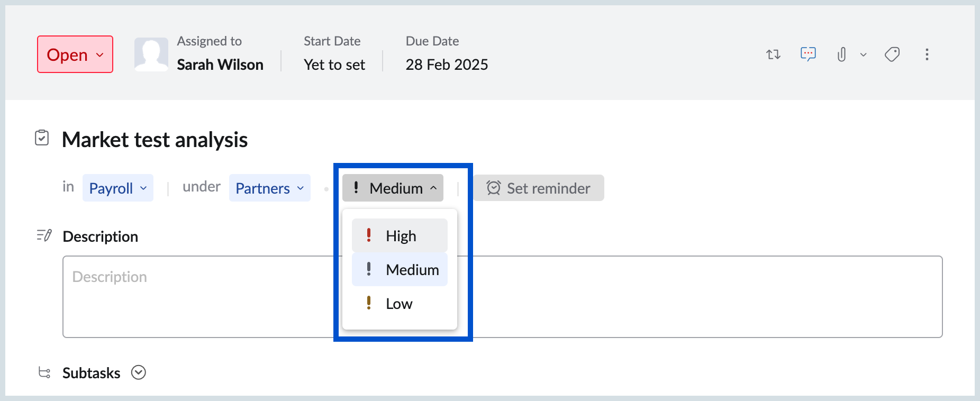
Task: Click the tag icon in the toolbar
Action: pos(893,54)
